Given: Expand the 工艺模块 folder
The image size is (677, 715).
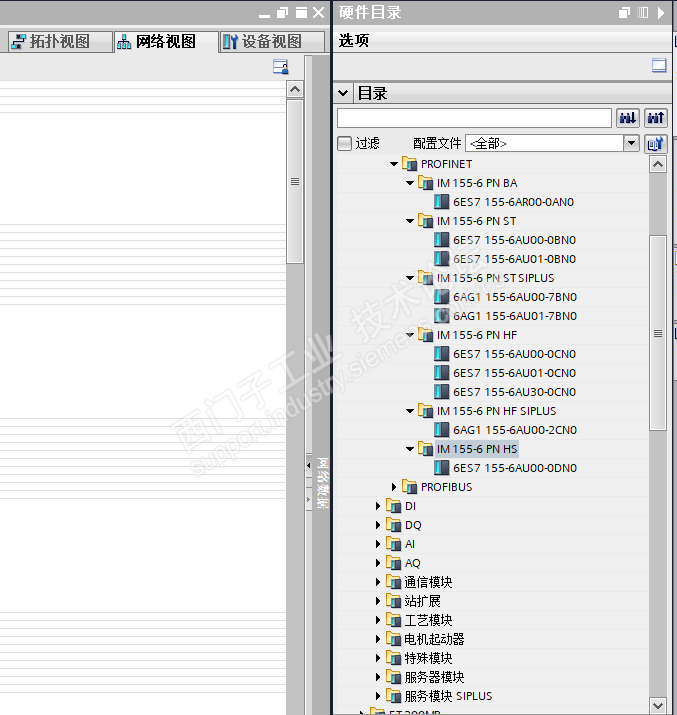Looking at the screenshot, I should [378, 620].
